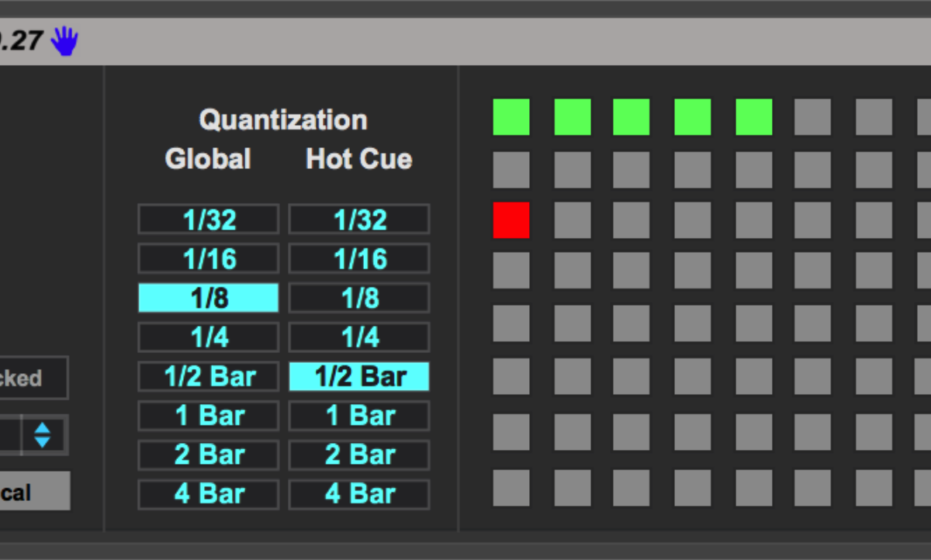This screenshot has width=931, height=560.
Task: Choose Global quantization 1/2 Bar
Action: [x=208, y=377]
